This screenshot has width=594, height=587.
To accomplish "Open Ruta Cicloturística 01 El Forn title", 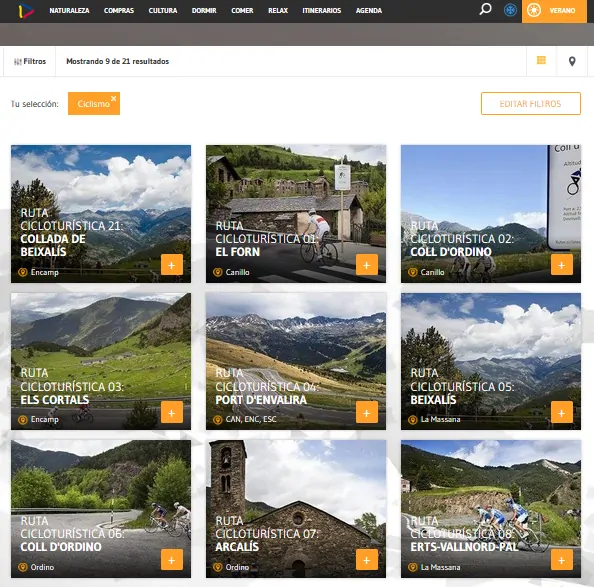I will pos(267,239).
